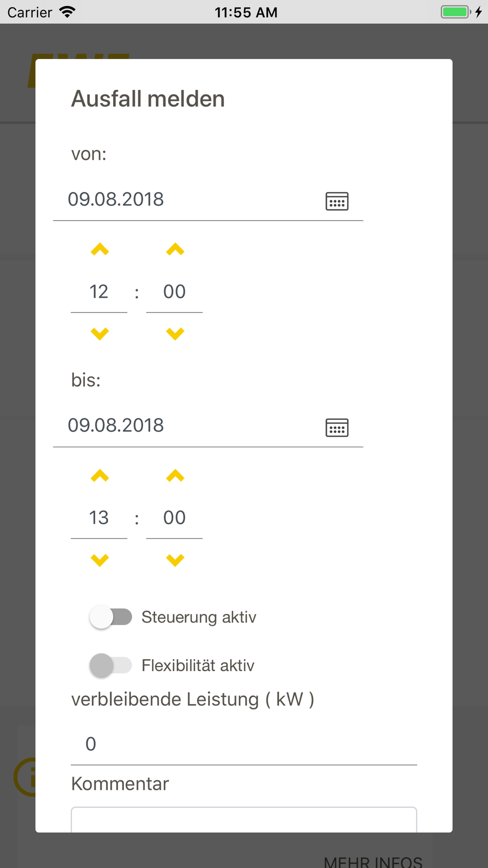Toggle the 'Steuerung aktiv' switch
The image size is (488, 868).
tap(111, 617)
